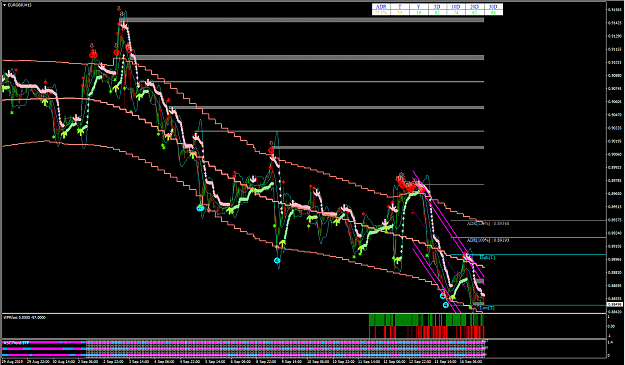The width and height of the screenshot is (625, 365).
Task: Click the '2 Sep 06:00' time axis label
Action: [89, 362]
